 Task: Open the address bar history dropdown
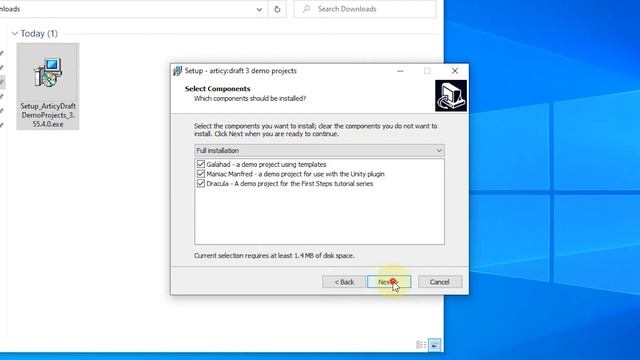point(259,9)
